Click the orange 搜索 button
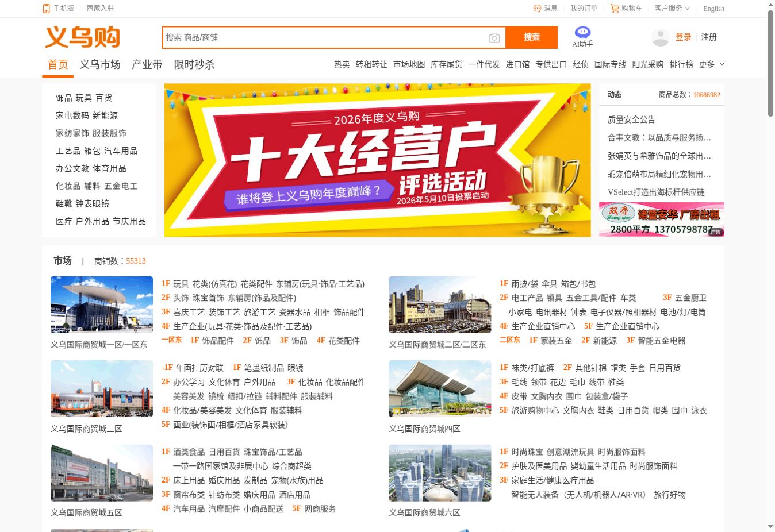 (x=532, y=37)
